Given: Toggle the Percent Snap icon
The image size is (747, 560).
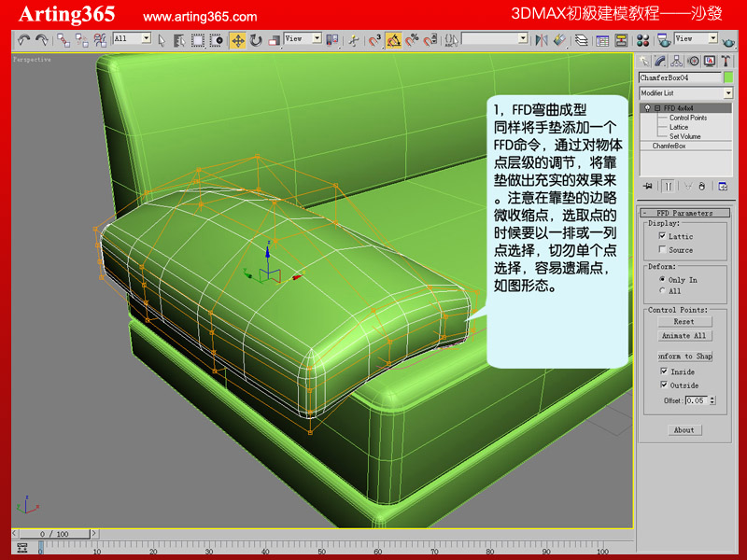Looking at the screenshot, I should (x=412, y=40).
